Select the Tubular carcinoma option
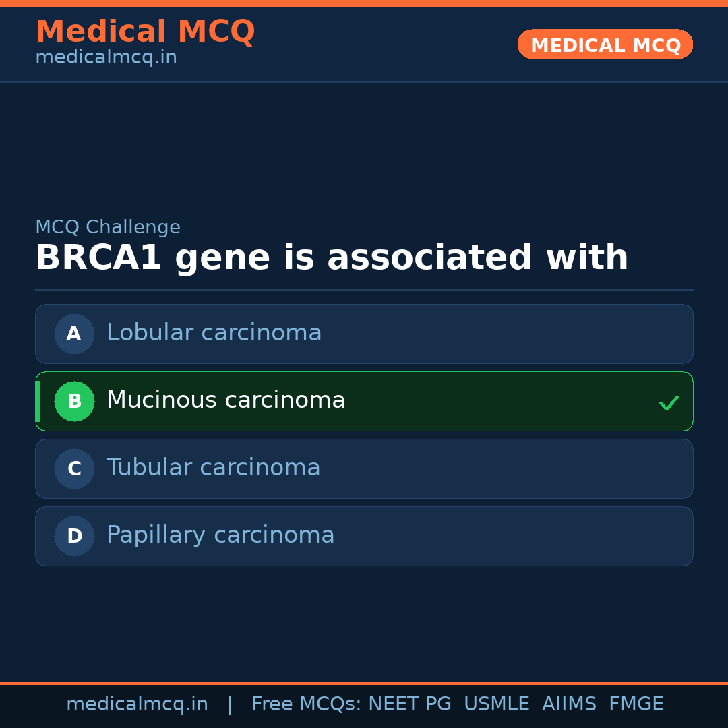 pyautogui.click(x=213, y=468)
